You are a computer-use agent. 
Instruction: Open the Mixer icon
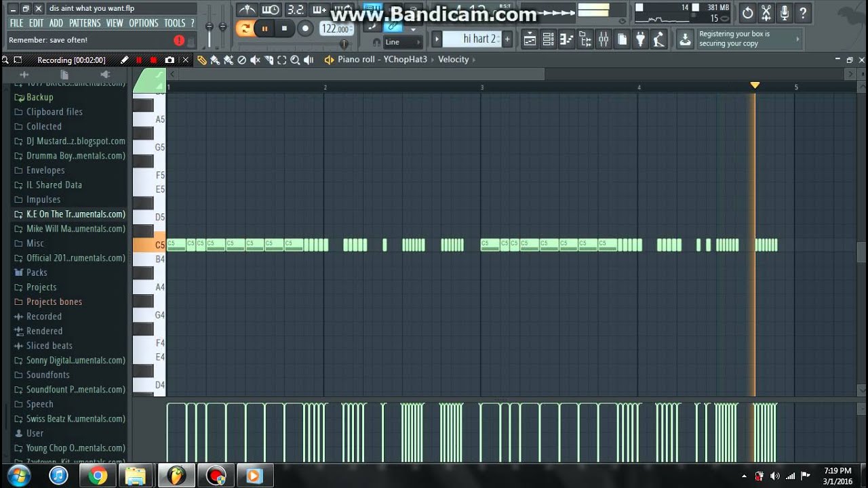pyautogui.click(x=604, y=39)
